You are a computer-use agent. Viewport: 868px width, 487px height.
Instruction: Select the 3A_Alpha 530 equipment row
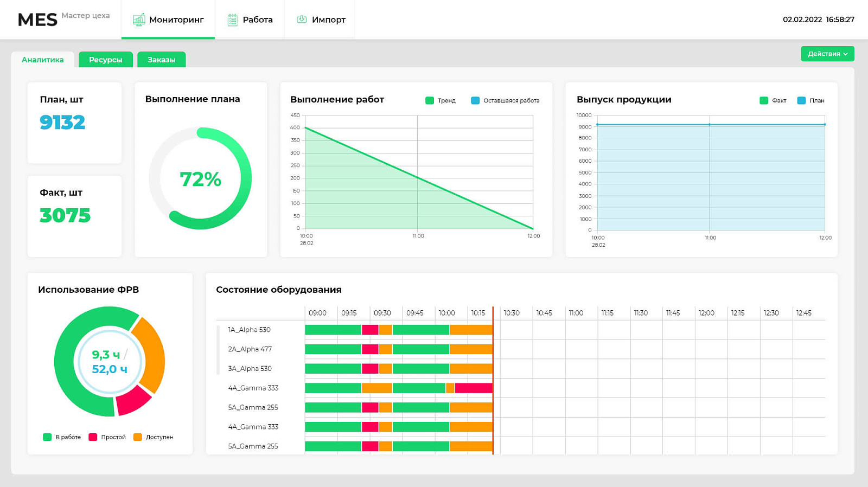(x=521, y=369)
